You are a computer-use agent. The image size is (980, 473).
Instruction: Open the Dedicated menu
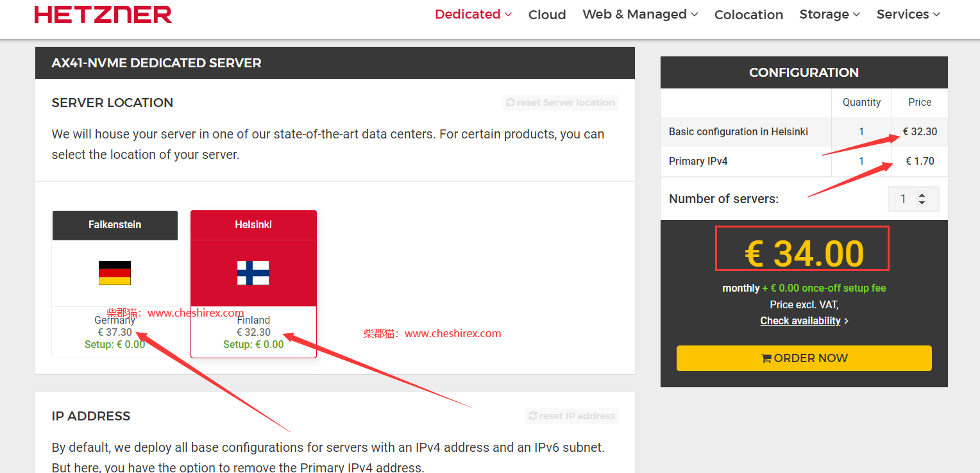(473, 14)
